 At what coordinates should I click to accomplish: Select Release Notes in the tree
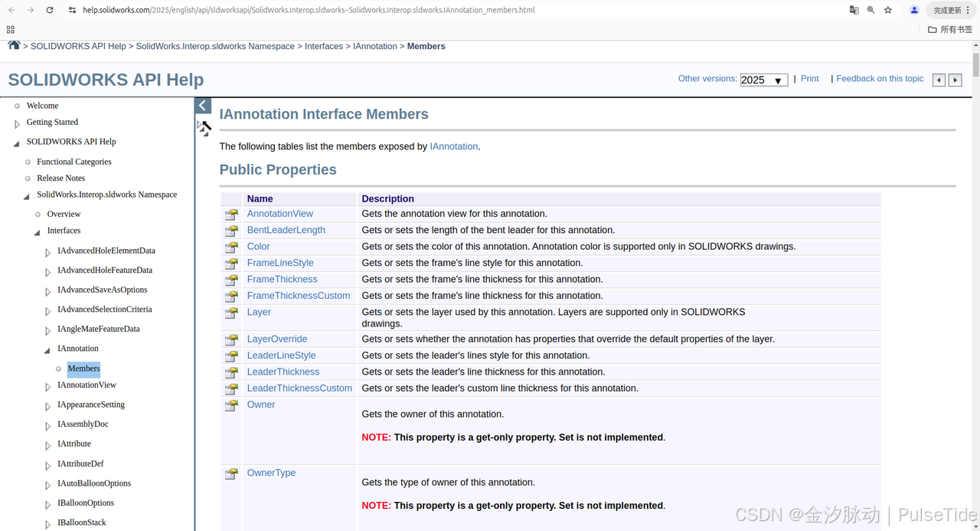tap(61, 178)
